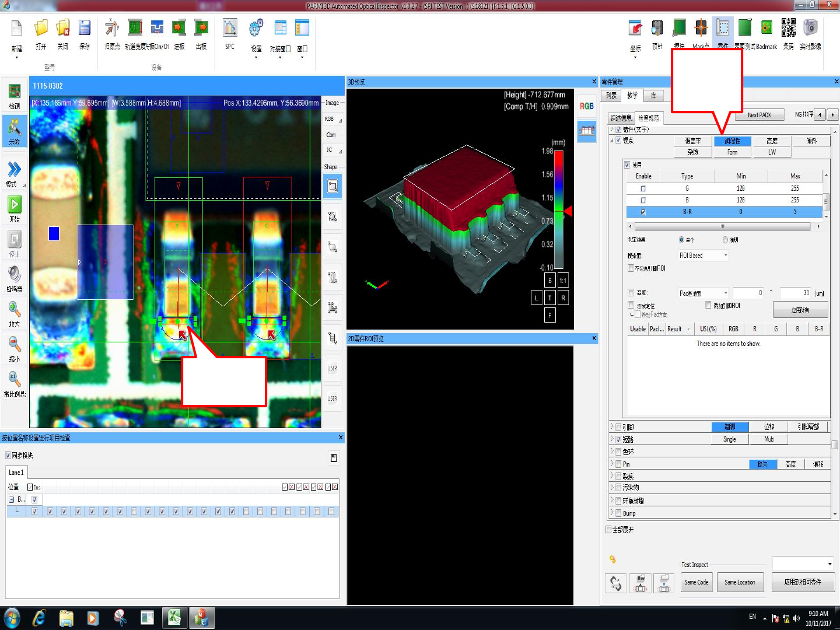This screenshot has width=840, height=630.
Task: Switch to the 列表 tab
Action: 611,96
